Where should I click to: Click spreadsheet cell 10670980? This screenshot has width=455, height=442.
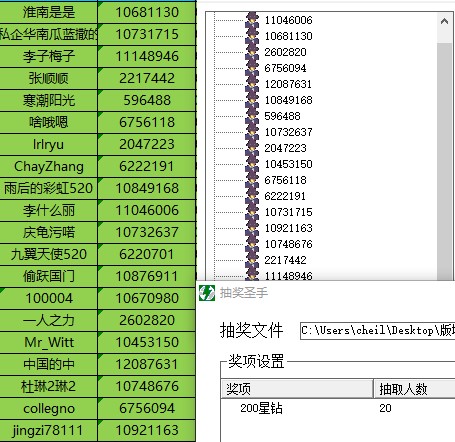pos(147,298)
